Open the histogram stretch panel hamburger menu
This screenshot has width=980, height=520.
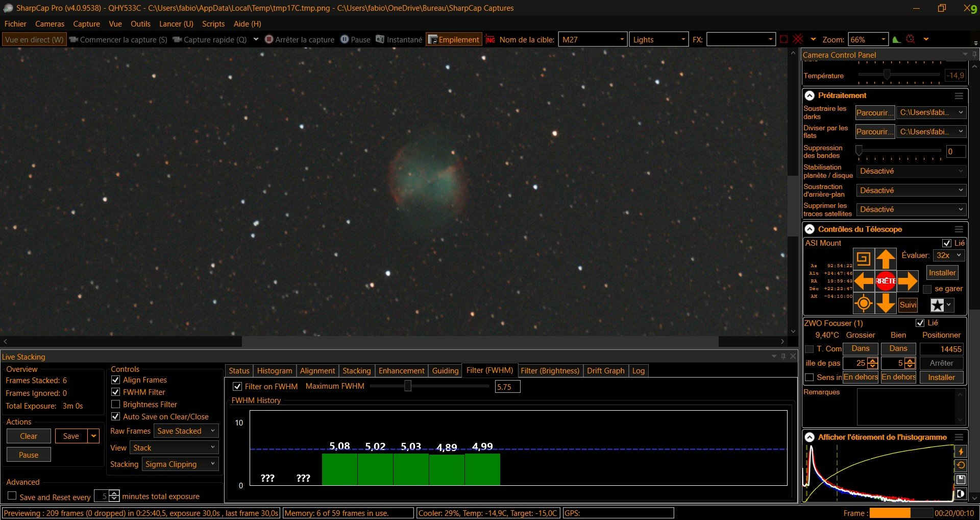tap(959, 437)
